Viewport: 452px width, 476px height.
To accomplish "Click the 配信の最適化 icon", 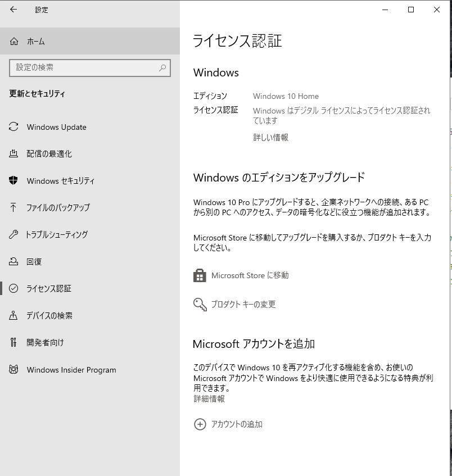I will pos(13,153).
